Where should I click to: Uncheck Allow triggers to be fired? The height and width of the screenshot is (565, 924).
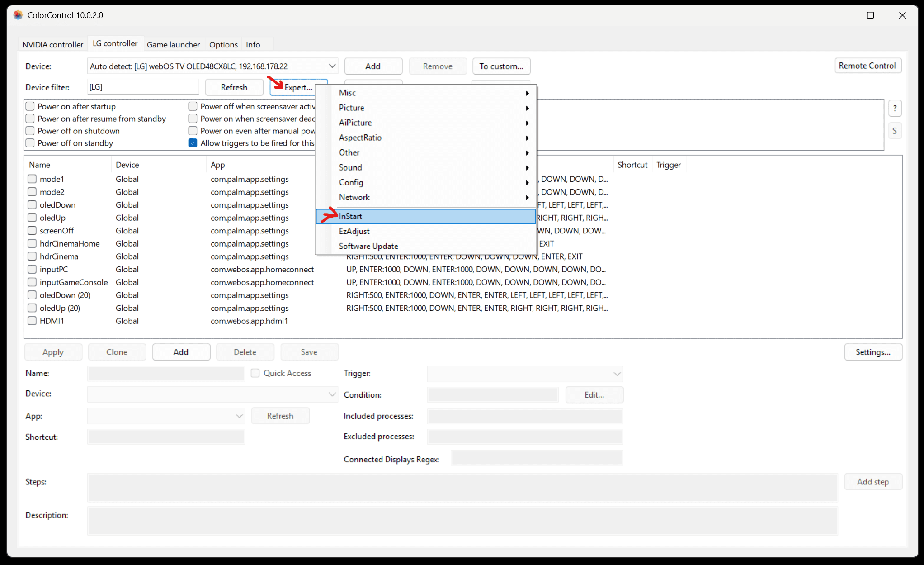(x=193, y=143)
